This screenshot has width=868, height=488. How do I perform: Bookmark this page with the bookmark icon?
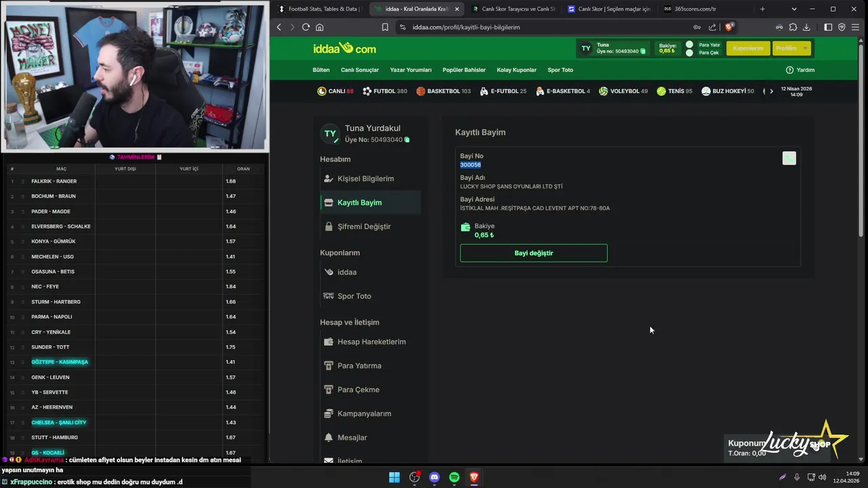point(385,27)
